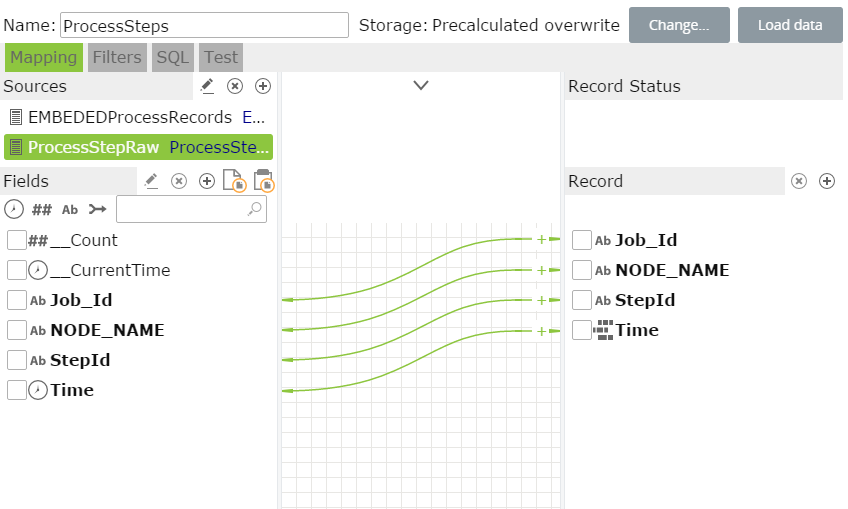Screen dimensions: 848x509
Task: Remove the selected source using the Sources X icon
Action: click(x=235, y=86)
